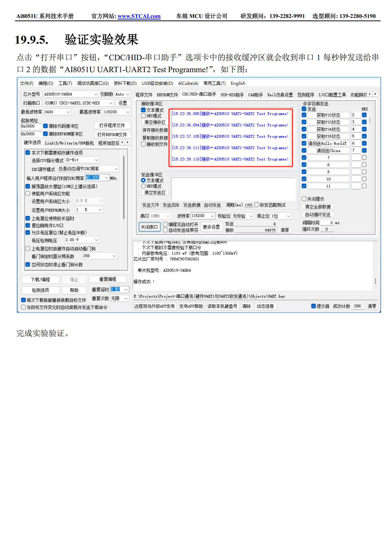
Task: Click the 自动发送 button
Action: coord(212,205)
